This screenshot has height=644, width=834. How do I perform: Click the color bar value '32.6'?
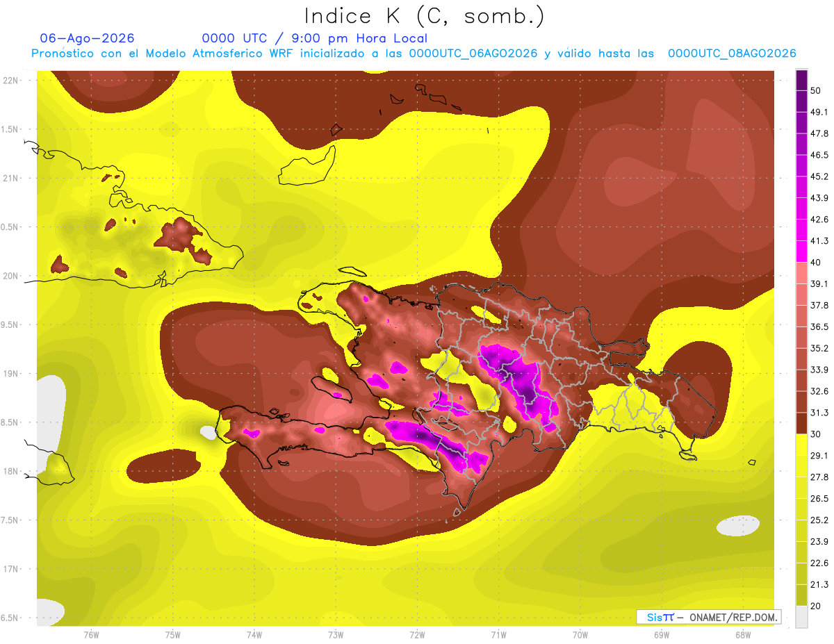pyautogui.click(x=819, y=391)
